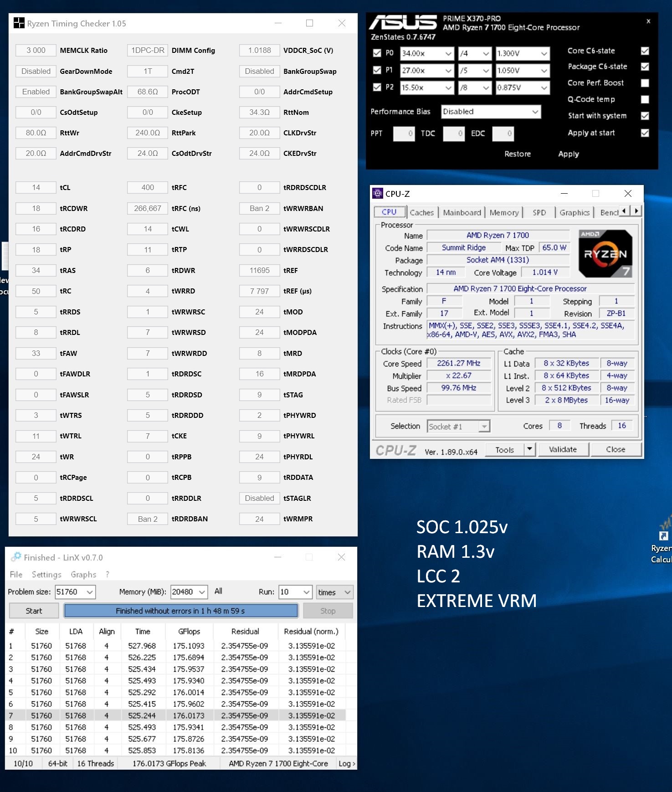
Task: Switch to the Caches tab in CPU-Z
Action: coord(422,212)
